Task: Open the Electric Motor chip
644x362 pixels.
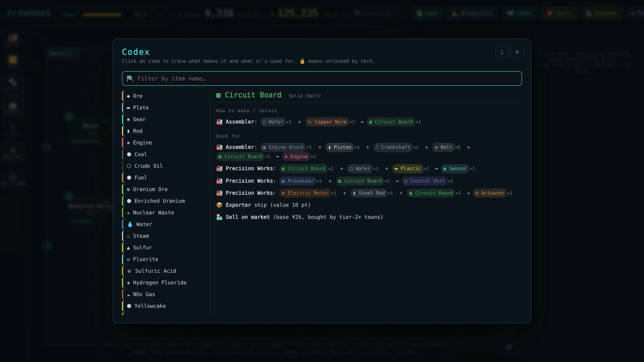Action: coord(305,193)
